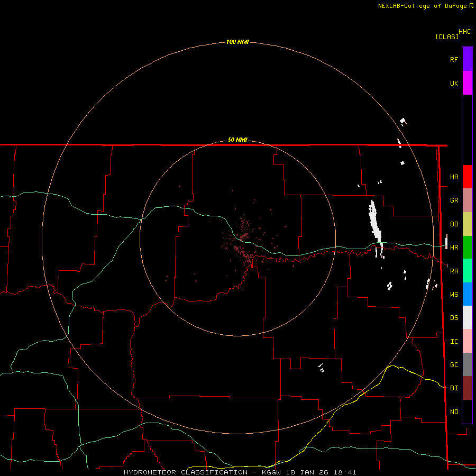Click the HHC product label
Viewport: 476px width, 476px height.
pyautogui.click(x=464, y=32)
